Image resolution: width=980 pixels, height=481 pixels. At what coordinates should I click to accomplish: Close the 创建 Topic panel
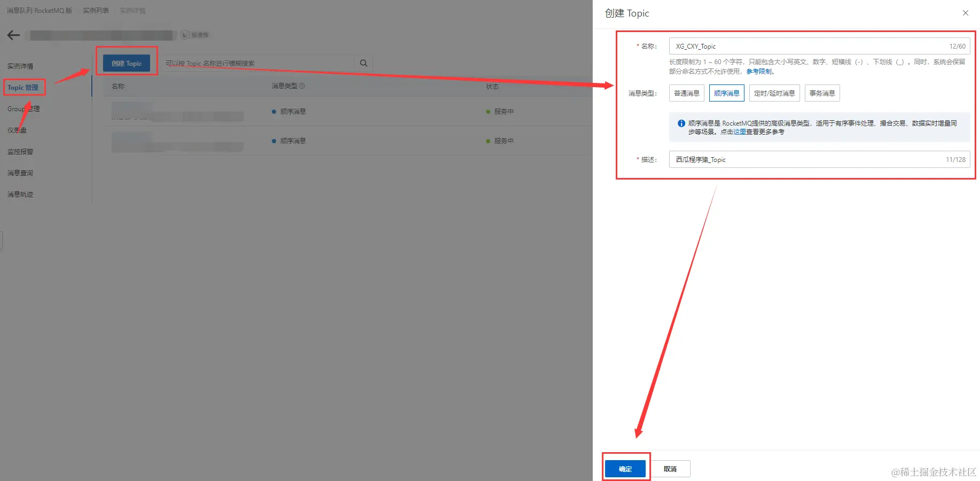click(x=966, y=13)
